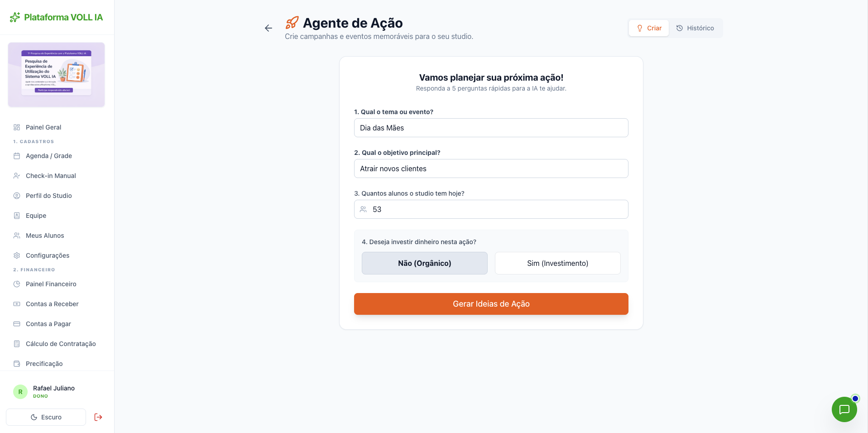Switch to the Histórico tab

tap(695, 28)
